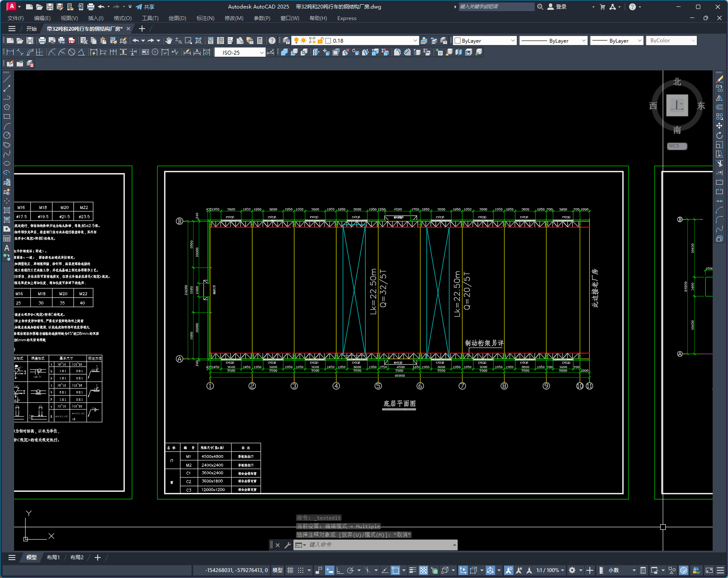
Task: Select the Multiline Text tool
Action: pos(7,248)
